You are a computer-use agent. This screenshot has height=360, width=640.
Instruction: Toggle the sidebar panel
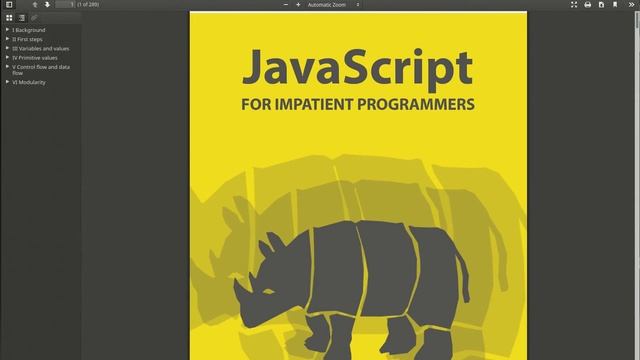(x=9, y=4)
